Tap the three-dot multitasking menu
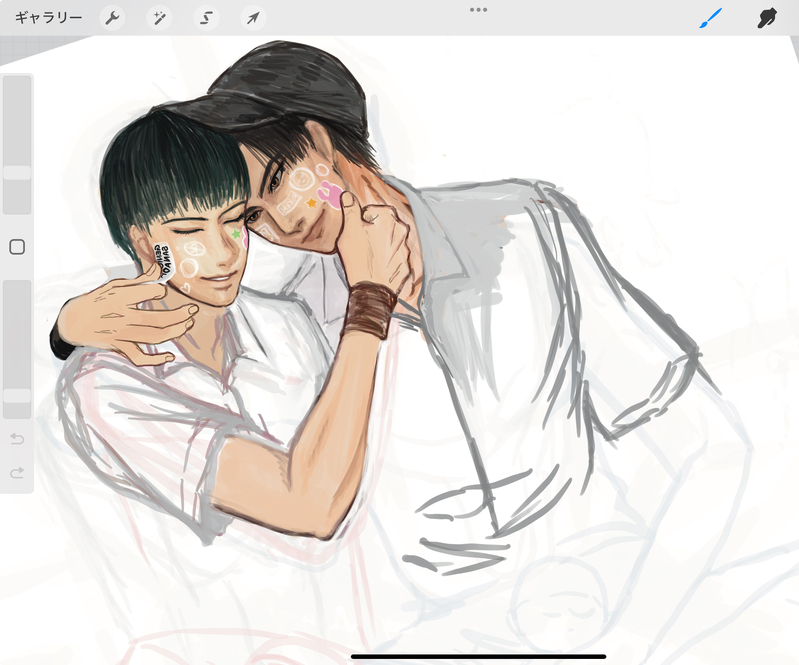 [478, 10]
